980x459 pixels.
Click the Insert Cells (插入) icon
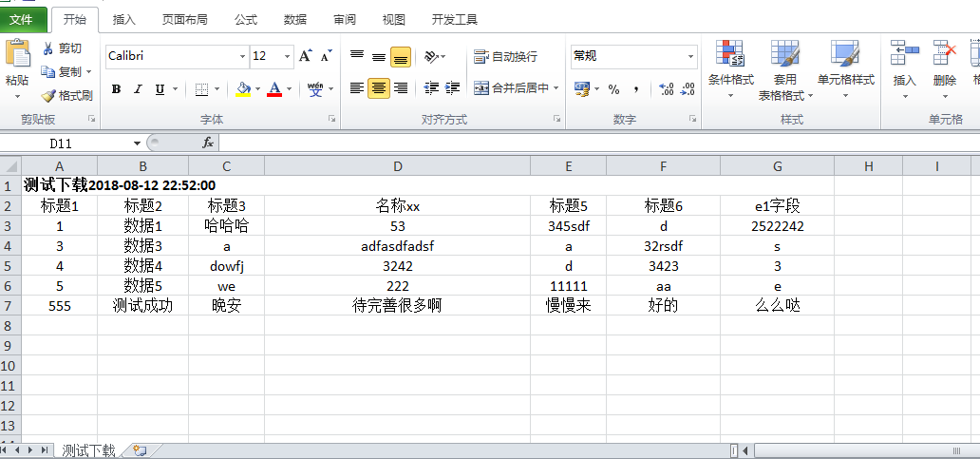click(904, 59)
